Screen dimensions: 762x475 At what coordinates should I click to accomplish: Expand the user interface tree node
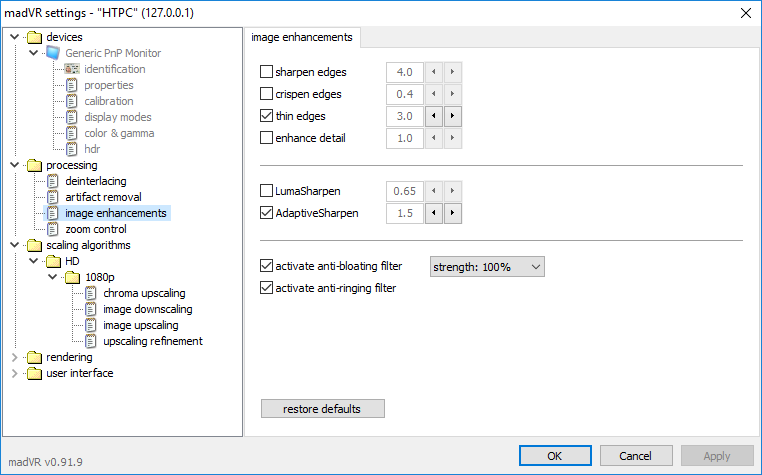(15, 373)
